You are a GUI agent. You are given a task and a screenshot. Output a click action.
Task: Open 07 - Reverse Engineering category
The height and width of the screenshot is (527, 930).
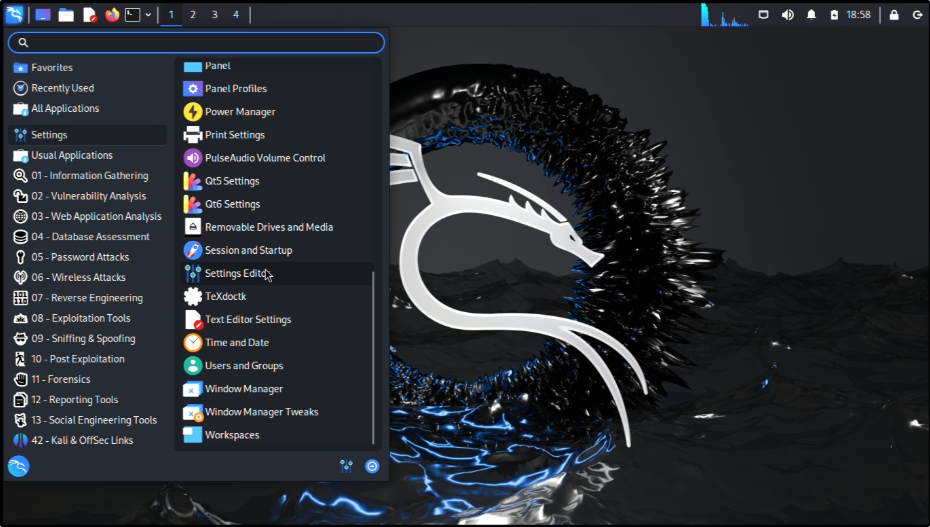coord(87,298)
